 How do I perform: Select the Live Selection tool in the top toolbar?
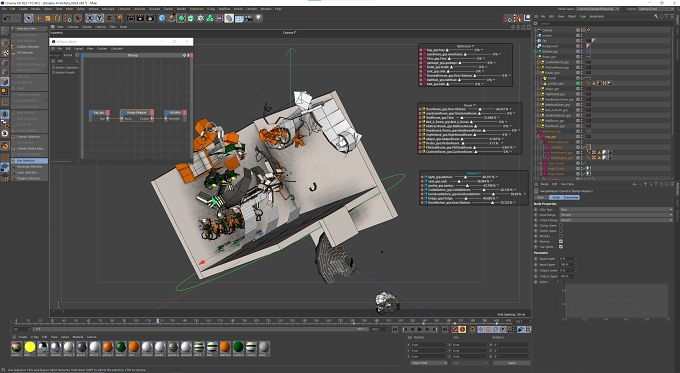click(x=29, y=18)
